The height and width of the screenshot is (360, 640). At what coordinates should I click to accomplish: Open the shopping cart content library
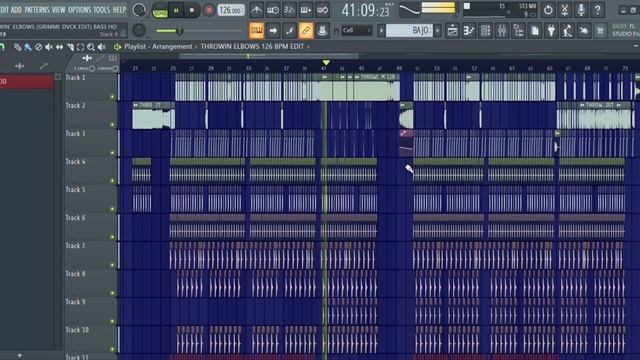pyautogui.click(x=600, y=30)
